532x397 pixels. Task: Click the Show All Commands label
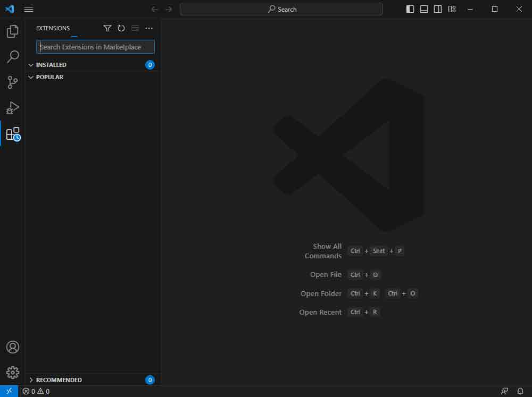[x=323, y=251]
